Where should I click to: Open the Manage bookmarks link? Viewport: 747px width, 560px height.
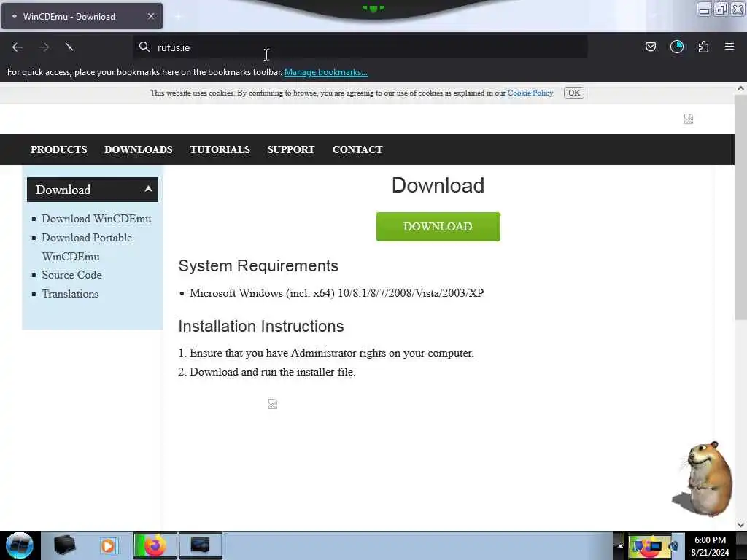[326, 72]
